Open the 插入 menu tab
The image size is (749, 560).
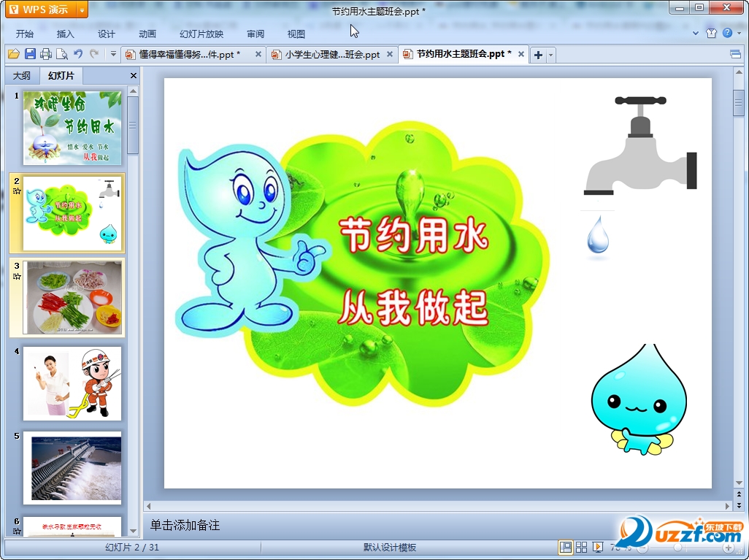pyautogui.click(x=65, y=34)
